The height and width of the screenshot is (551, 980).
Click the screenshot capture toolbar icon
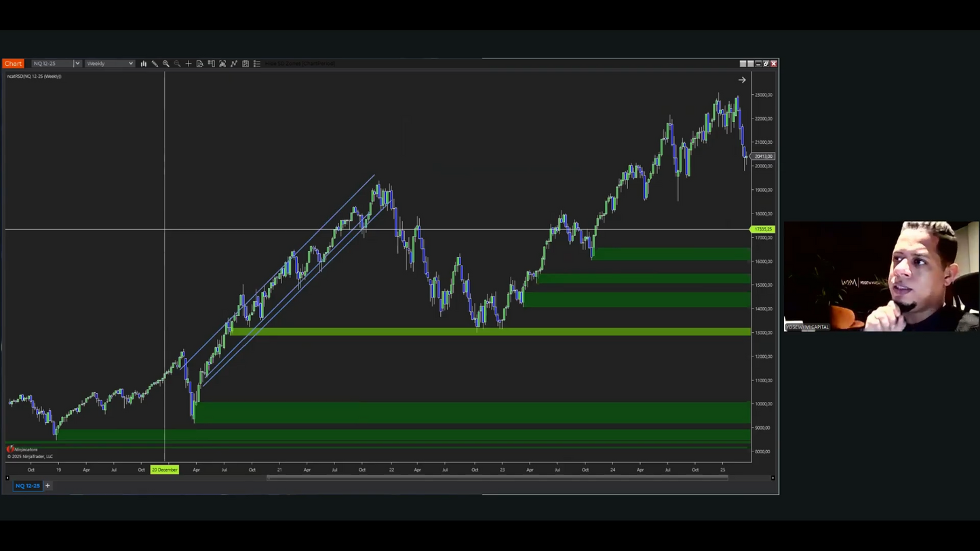click(x=222, y=64)
